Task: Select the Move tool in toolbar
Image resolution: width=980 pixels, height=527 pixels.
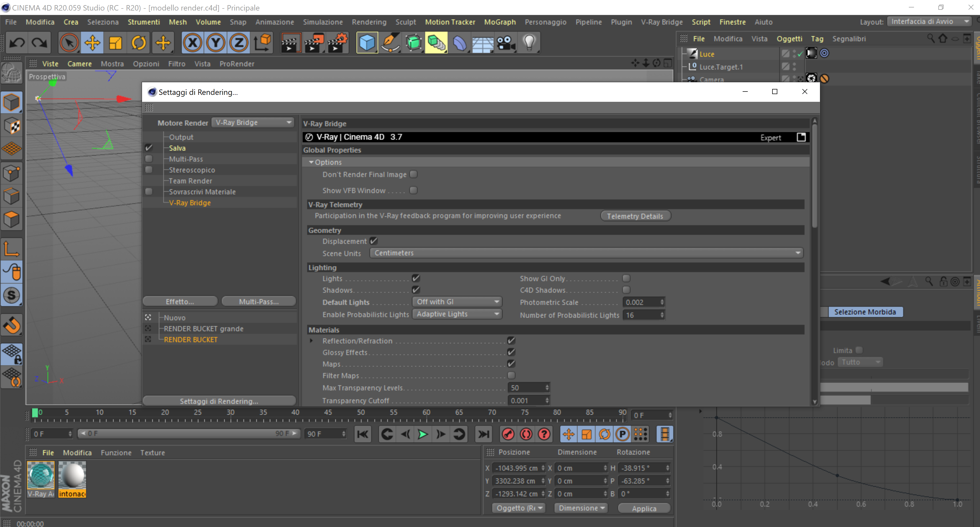Action: coord(92,43)
